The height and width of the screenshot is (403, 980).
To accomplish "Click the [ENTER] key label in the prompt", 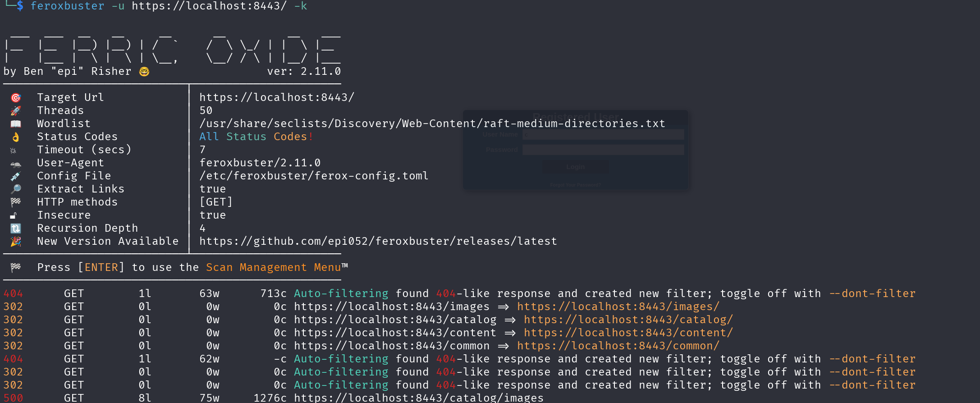I will click(x=101, y=268).
